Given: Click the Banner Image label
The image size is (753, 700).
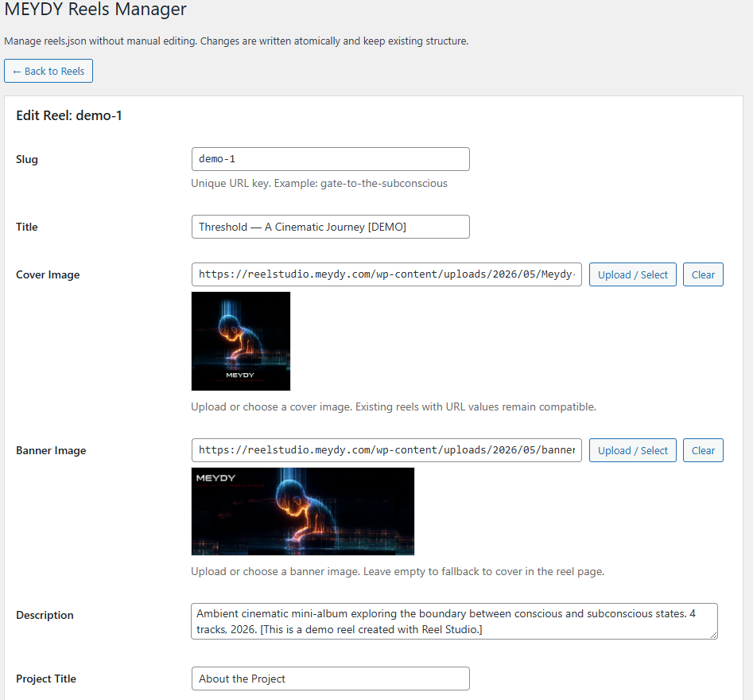Looking at the screenshot, I should point(51,451).
